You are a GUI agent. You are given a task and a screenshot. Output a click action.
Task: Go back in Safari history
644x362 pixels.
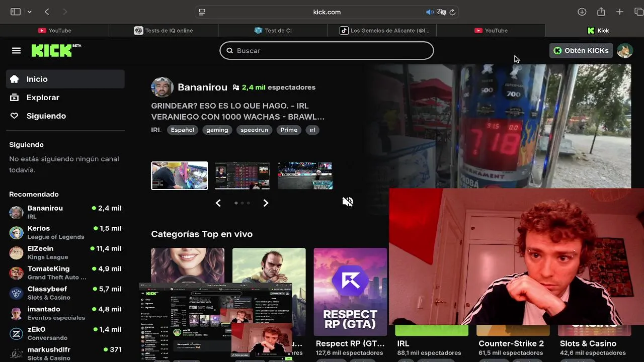point(47,12)
